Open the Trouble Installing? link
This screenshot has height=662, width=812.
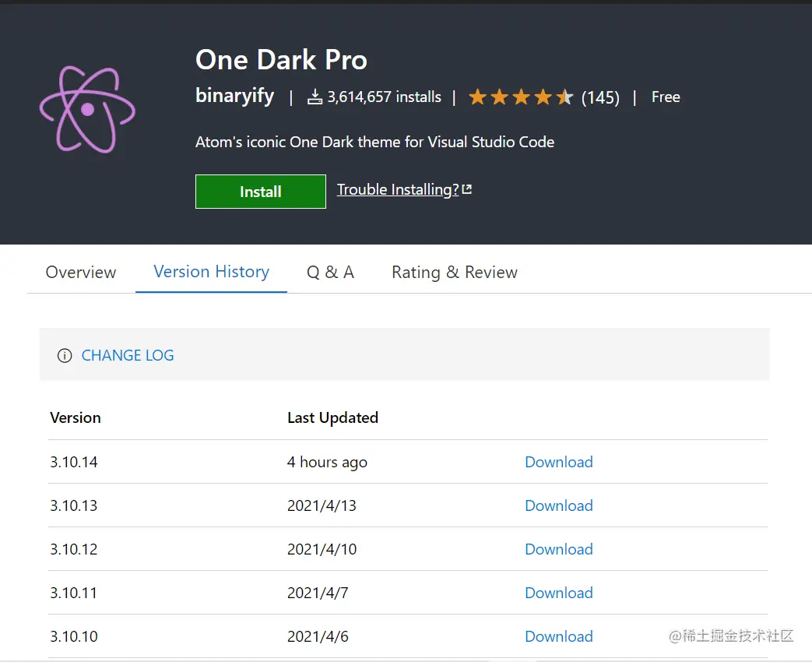tap(397, 190)
